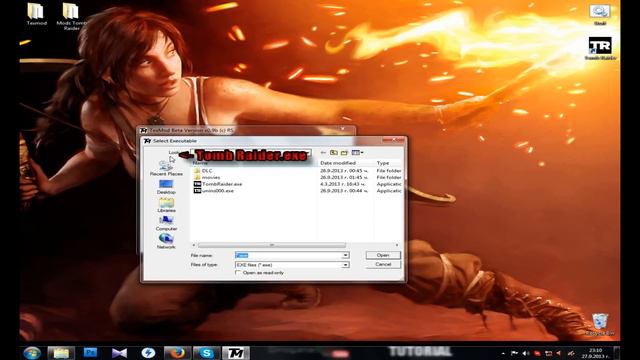Tick Open as read-only checkbox
This screenshot has height=360, width=640.
tap(238, 273)
